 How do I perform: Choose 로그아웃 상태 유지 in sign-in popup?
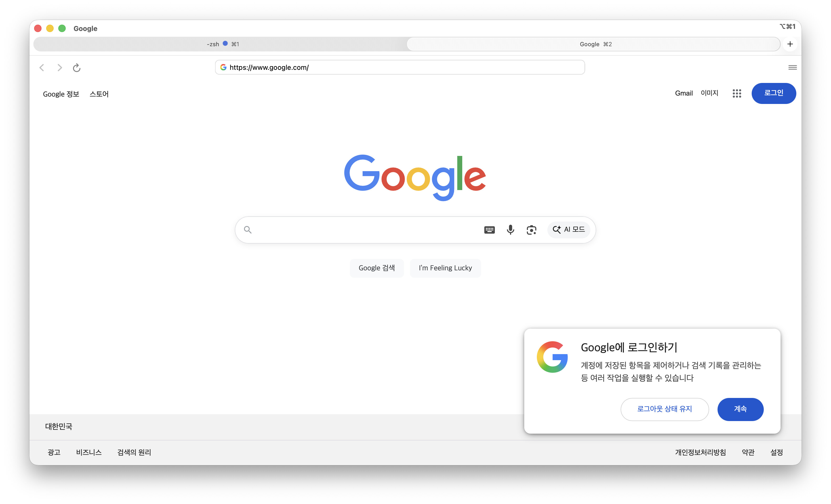coord(664,409)
